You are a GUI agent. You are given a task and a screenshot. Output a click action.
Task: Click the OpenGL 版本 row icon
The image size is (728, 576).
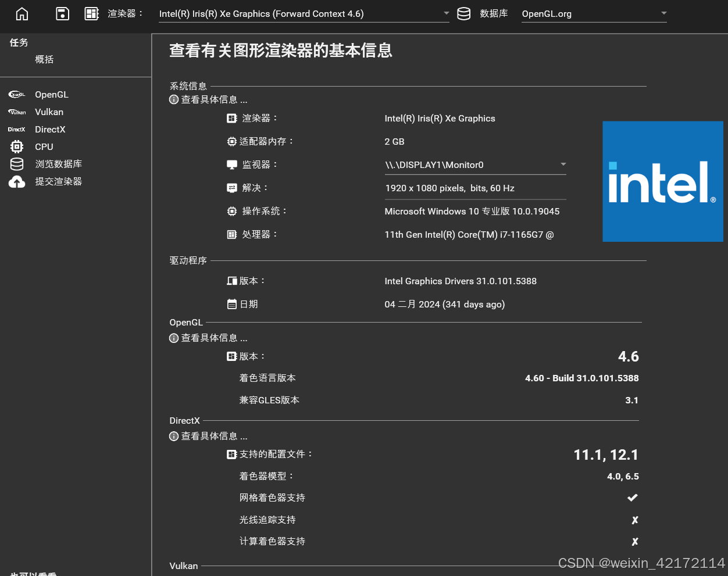pos(232,357)
